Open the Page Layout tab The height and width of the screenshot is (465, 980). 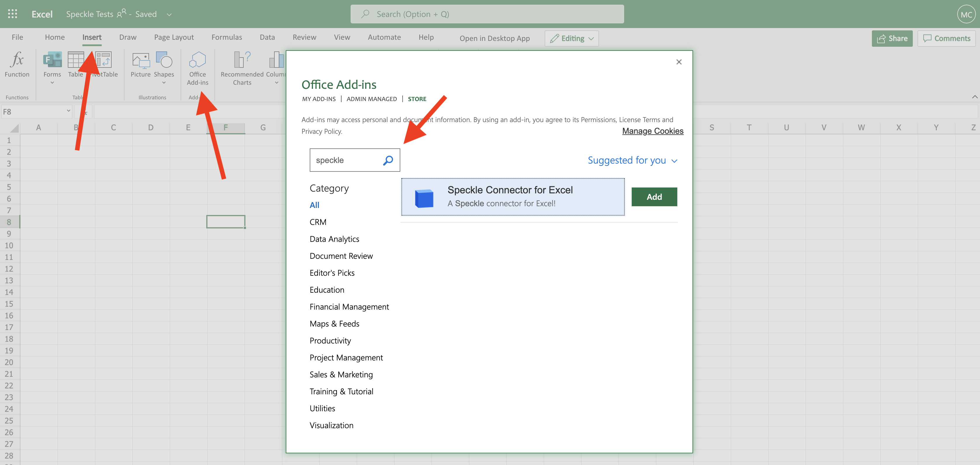point(174,37)
